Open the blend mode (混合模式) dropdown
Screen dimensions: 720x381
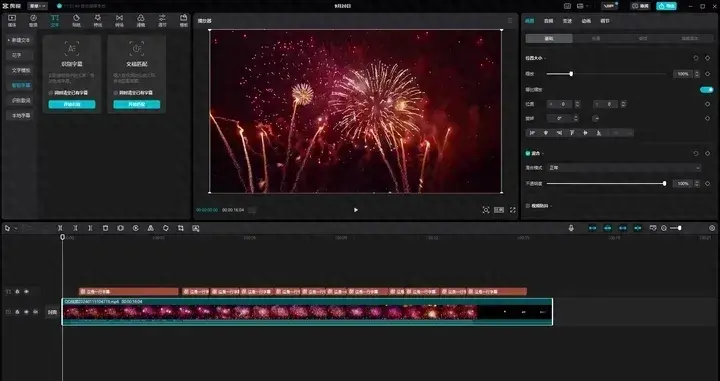(x=624, y=168)
